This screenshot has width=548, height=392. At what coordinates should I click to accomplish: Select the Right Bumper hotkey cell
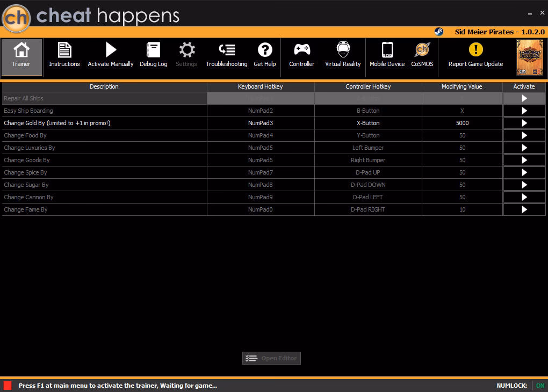click(368, 160)
